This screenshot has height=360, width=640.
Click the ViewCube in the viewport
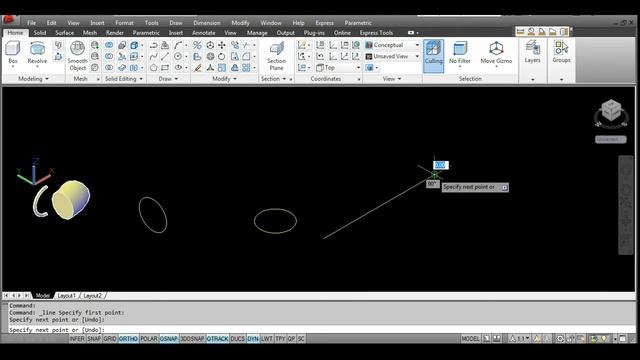point(611,111)
